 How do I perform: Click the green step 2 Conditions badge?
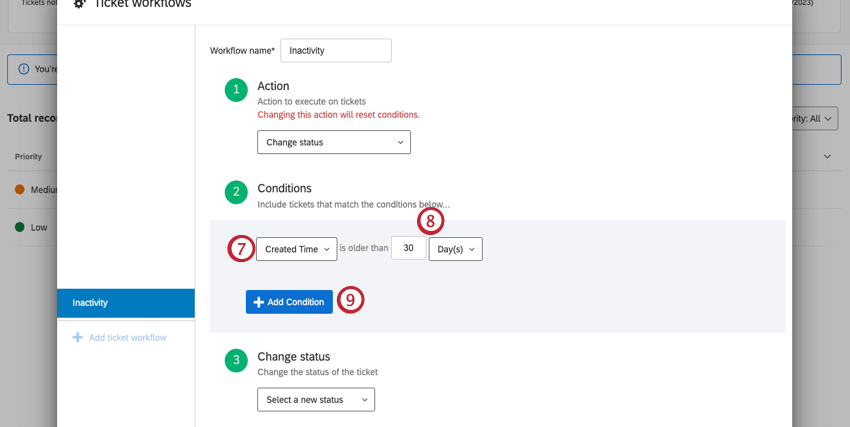tap(236, 192)
